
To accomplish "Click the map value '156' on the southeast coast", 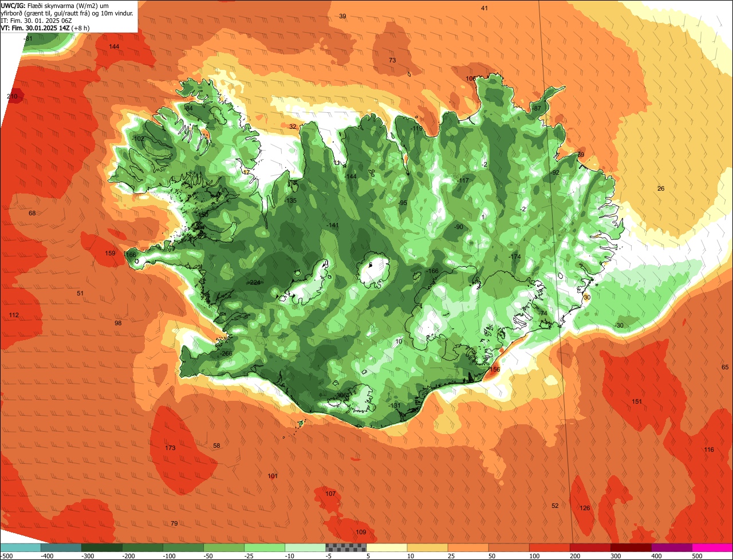I will tap(495, 369).
